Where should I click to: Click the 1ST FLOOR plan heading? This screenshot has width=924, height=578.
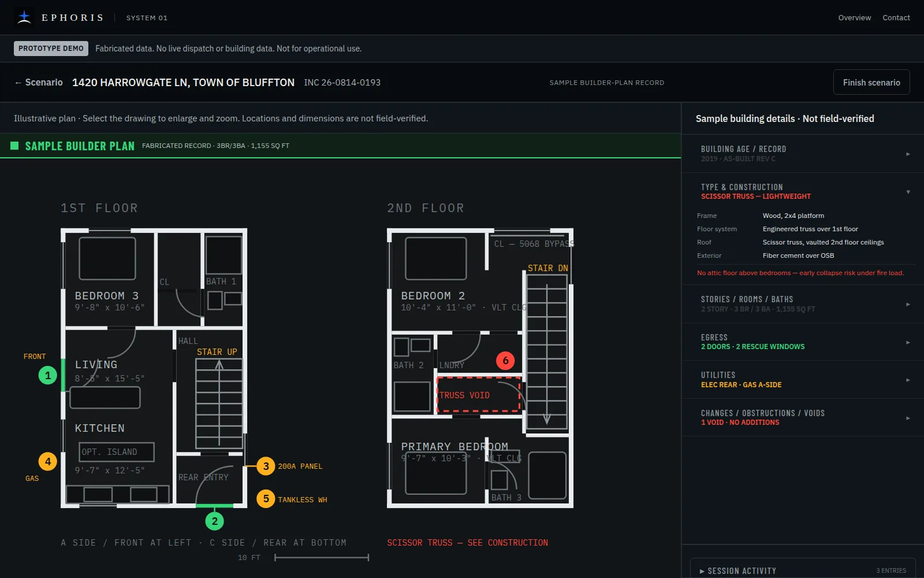(99, 208)
